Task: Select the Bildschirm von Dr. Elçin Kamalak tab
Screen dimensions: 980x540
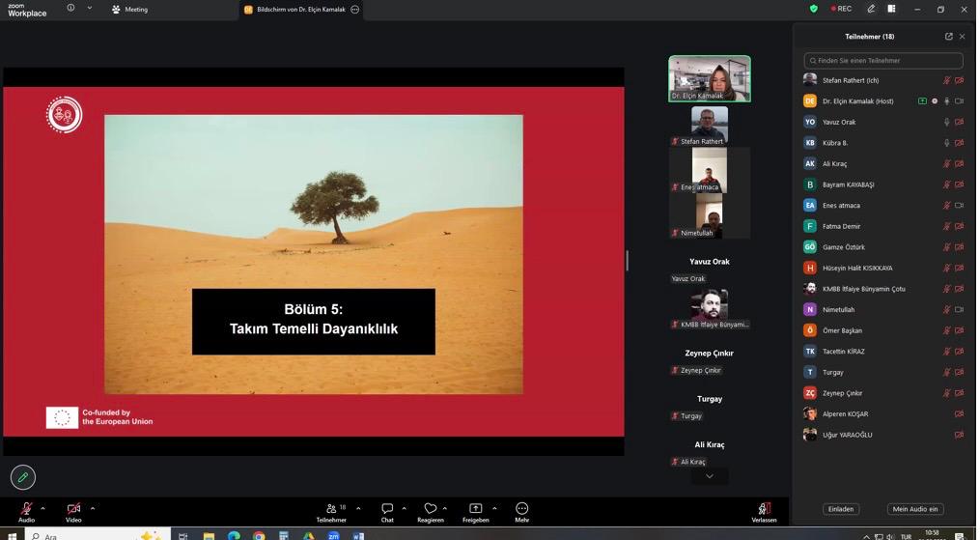Action: pyautogui.click(x=300, y=10)
